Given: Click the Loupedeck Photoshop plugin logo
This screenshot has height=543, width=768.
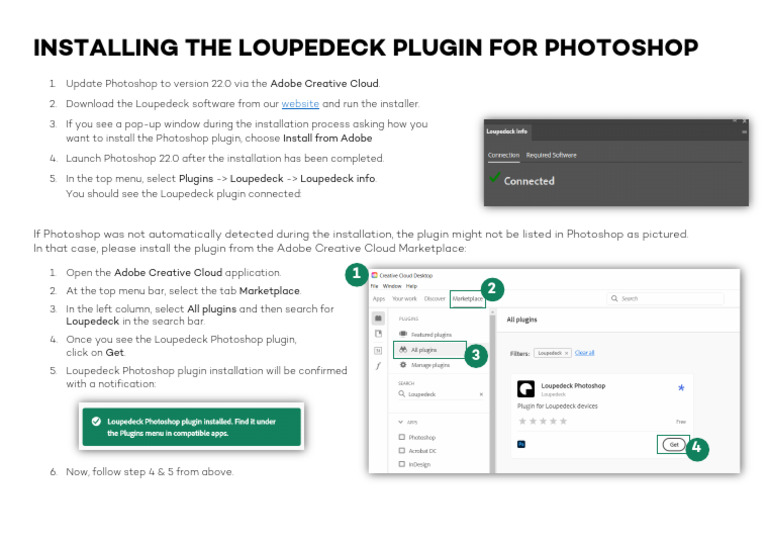Looking at the screenshot, I should [526, 389].
